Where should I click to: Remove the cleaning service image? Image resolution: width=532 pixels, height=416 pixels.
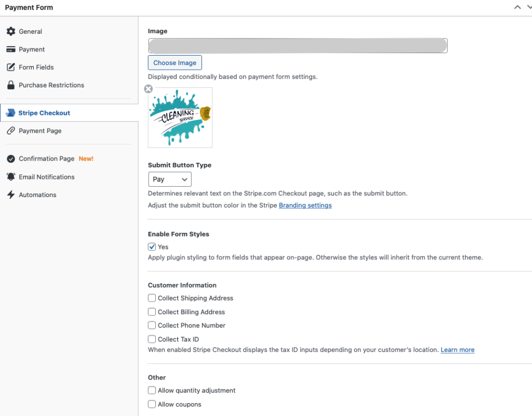click(149, 89)
